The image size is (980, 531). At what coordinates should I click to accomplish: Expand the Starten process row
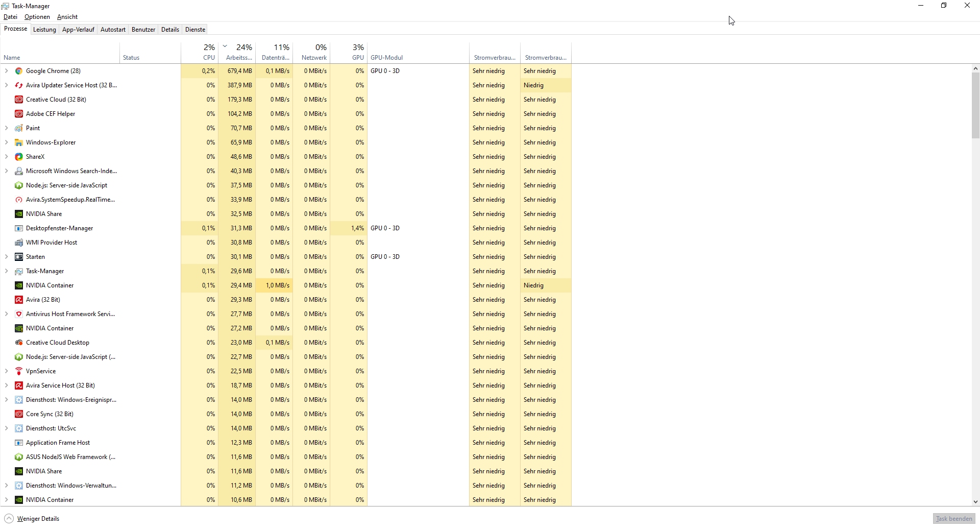tap(7, 257)
